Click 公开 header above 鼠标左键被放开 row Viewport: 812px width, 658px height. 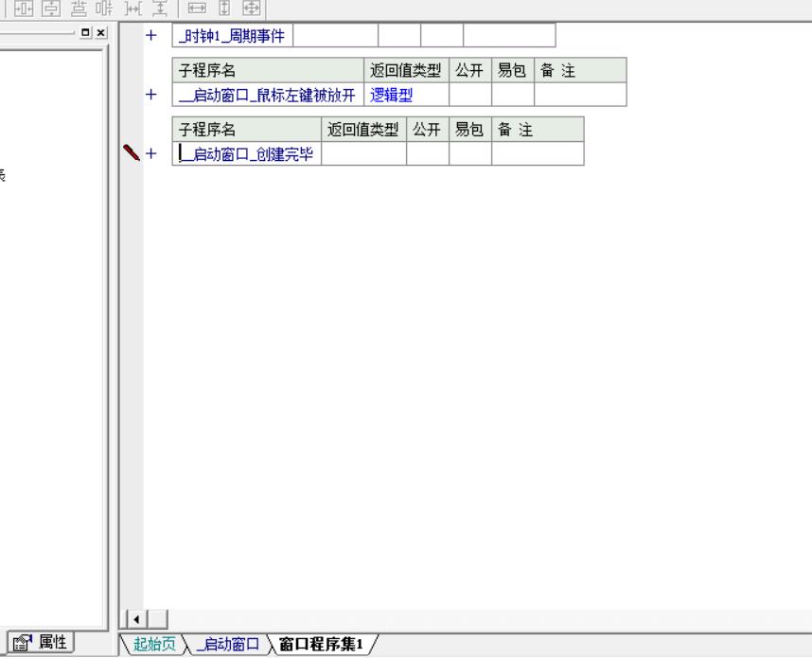[470, 70]
